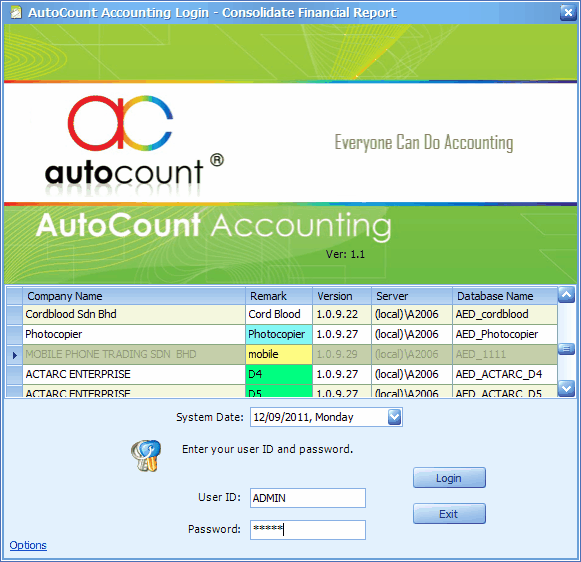Click the company list scroll-down arrow
This screenshot has height=562, width=581.
click(x=567, y=389)
